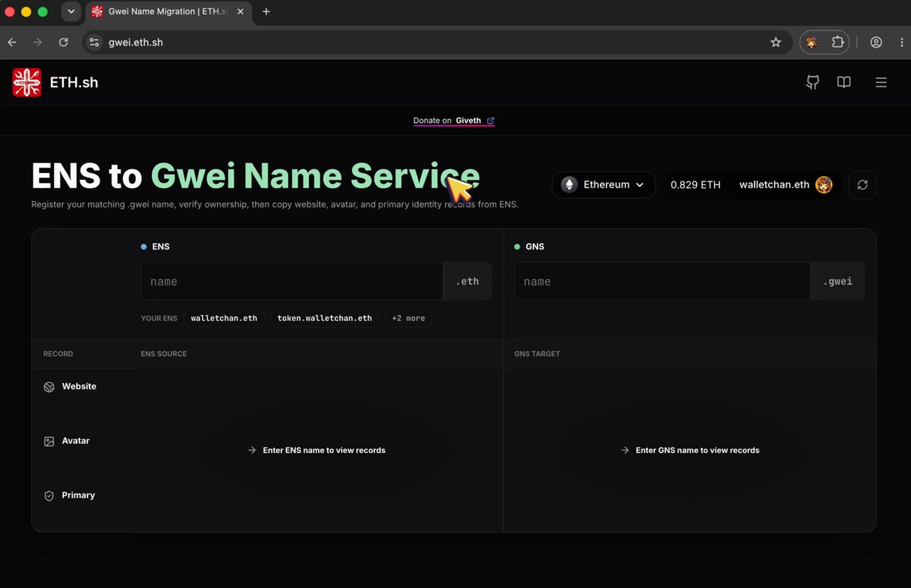This screenshot has width=911, height=588.
Task: Click the '.gwei' suffix label
Action: pyautogui.click(x=838, y=281)
